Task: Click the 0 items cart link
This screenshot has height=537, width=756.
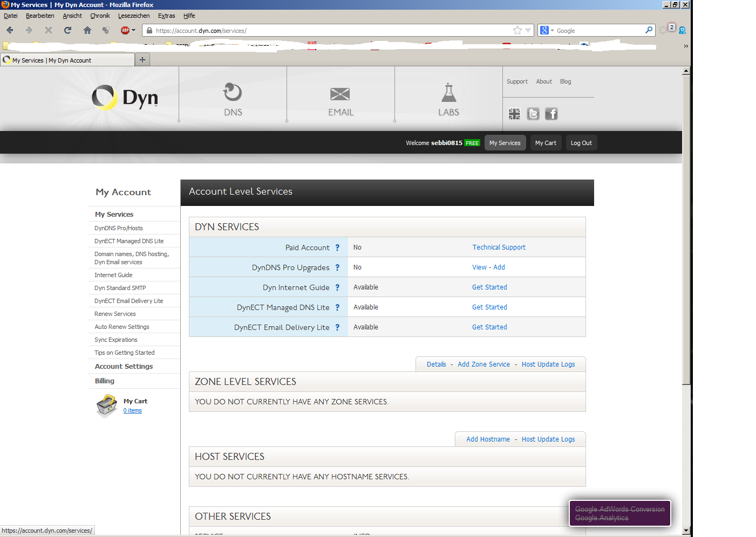Action: click(132, 410)
